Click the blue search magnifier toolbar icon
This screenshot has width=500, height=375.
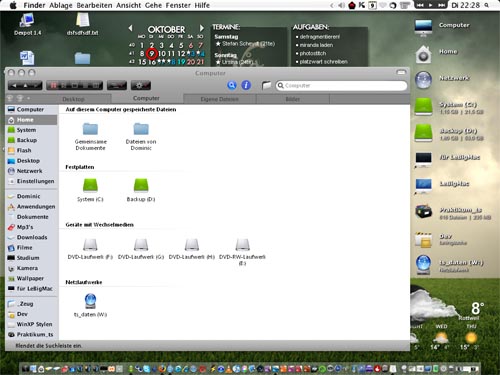point(232,85)
